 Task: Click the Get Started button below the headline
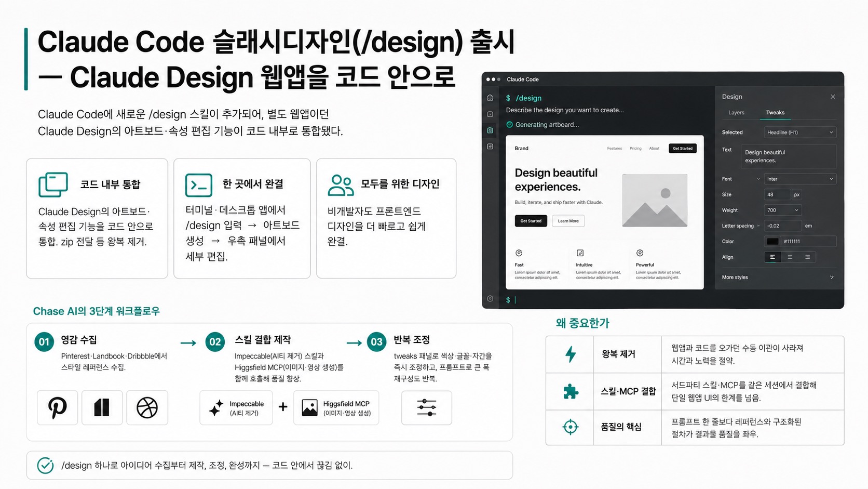531,221
